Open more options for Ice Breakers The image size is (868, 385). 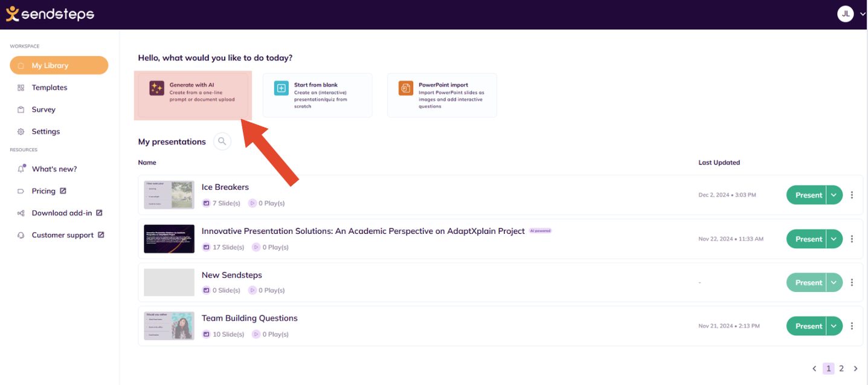point(852,195)
